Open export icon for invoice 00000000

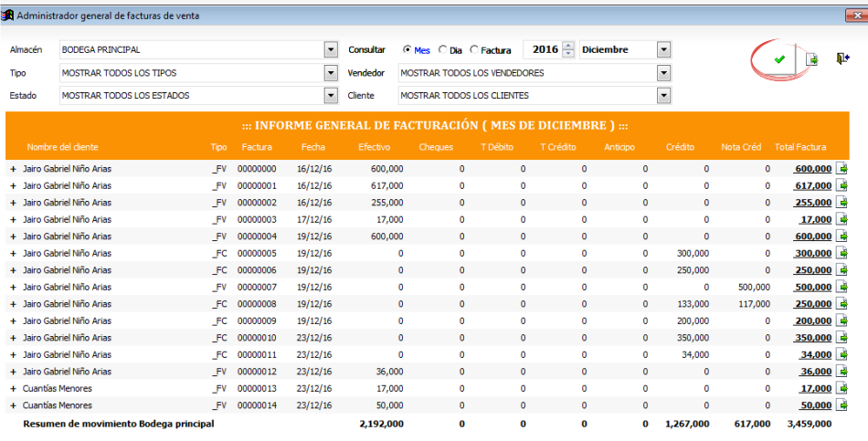(842, 169)
